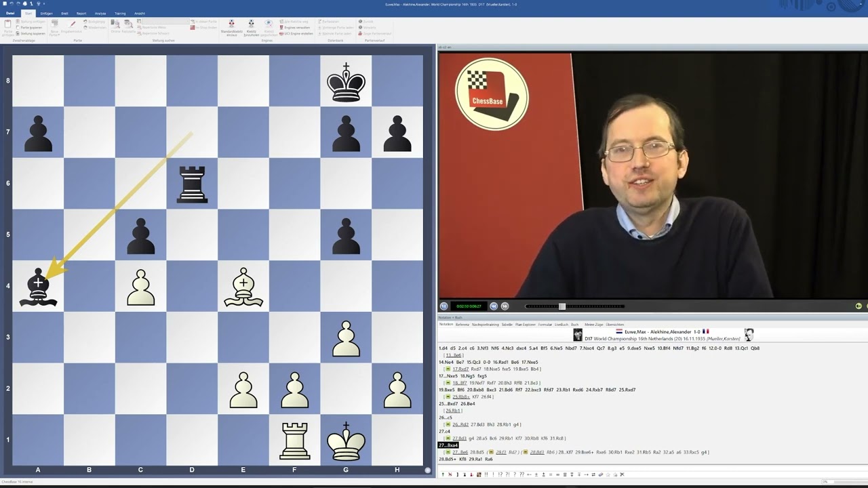Screen dimensions: 868x488
Task: Click the undo icon in title bar
Action: point(12,3)
